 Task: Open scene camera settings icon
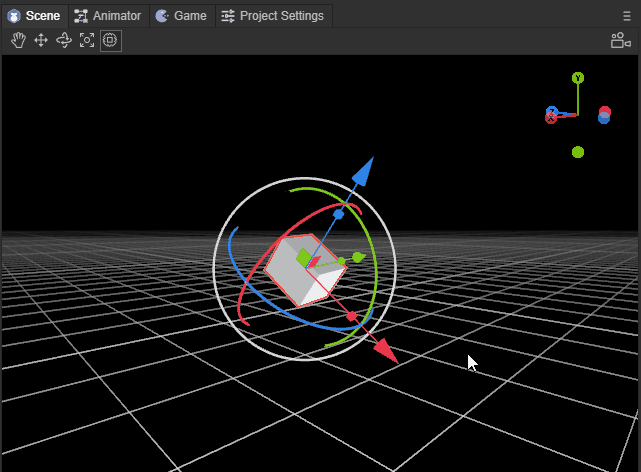coord(620,41)
